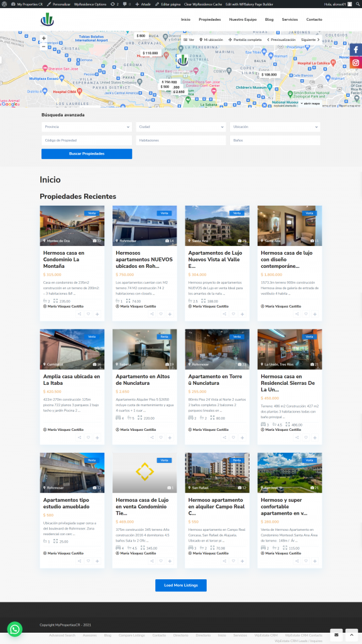Open the abrir mapa expander
This screenshot has height=644, width=362.
point(310,104)
